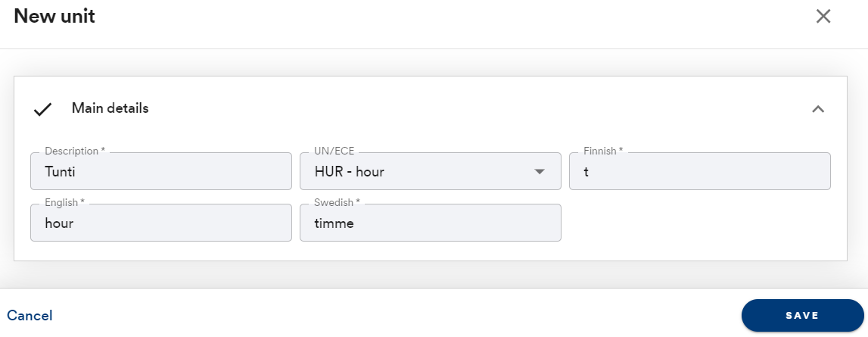Click the UN/ECE field label

pyautogui.click(x=334, y=151)
